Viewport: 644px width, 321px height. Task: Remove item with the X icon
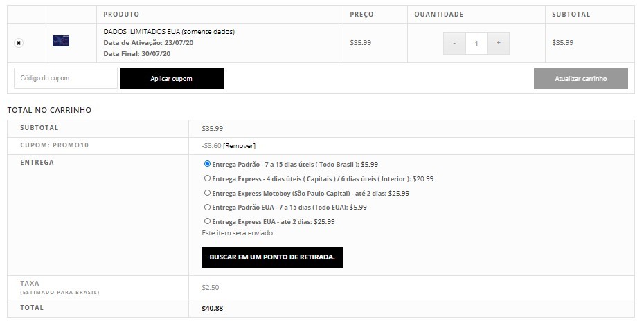pyautogui.click(x=19, y=43)
